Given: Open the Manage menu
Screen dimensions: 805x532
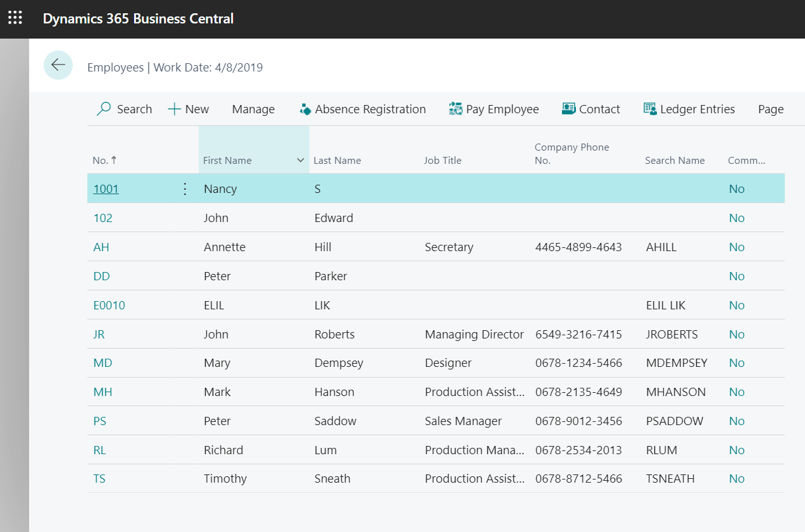Looking at the screenshot, I should (x=253, y=109).
